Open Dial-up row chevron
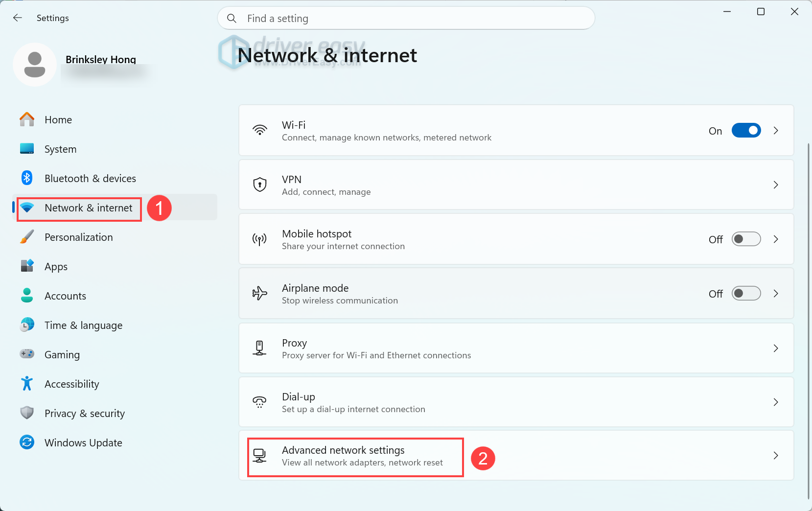The height and width of the screenshot is (511, 812). pos(776,402)
